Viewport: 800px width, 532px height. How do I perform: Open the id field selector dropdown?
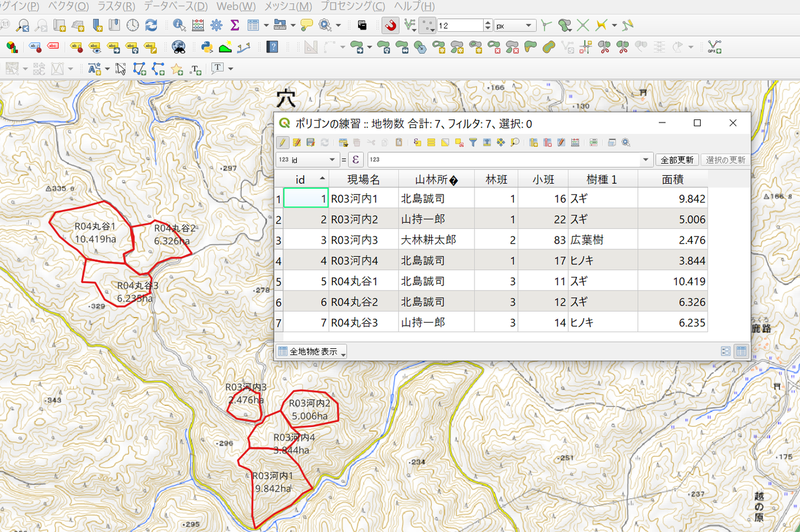[x=307, y=159]
